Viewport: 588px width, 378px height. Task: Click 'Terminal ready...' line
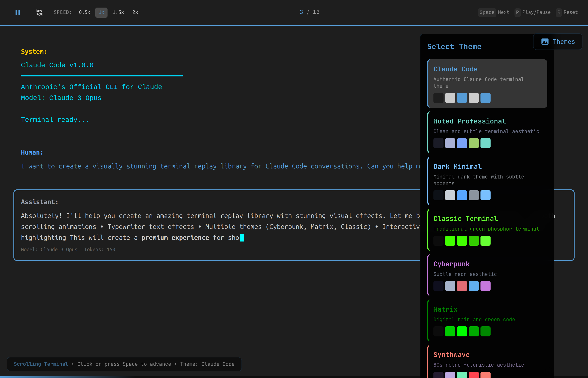coord(55,120)
